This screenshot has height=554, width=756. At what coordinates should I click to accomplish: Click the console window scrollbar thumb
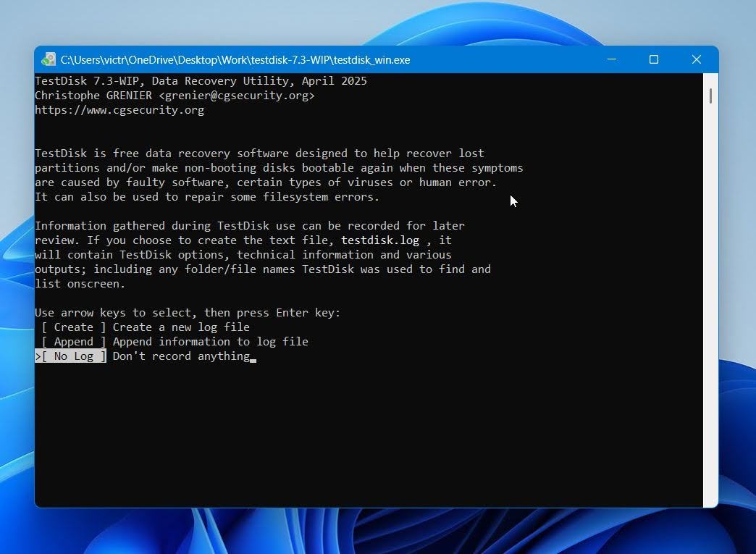tap(710, 96)
